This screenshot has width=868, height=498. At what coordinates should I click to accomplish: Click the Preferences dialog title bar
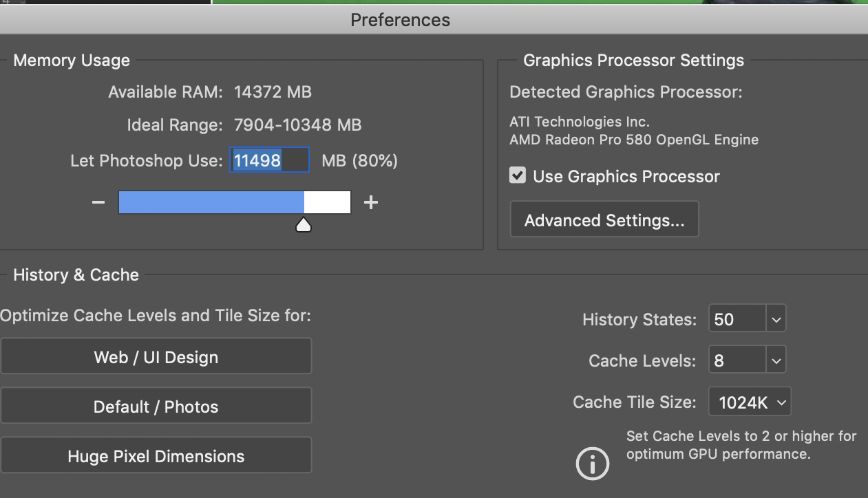click(400, 19)
